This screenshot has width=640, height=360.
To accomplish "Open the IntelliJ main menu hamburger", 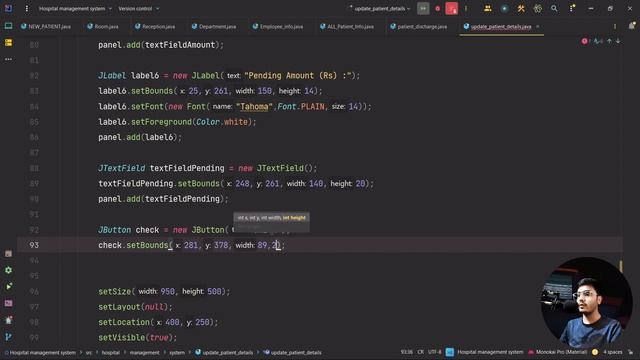I will [x=27, y=9].
